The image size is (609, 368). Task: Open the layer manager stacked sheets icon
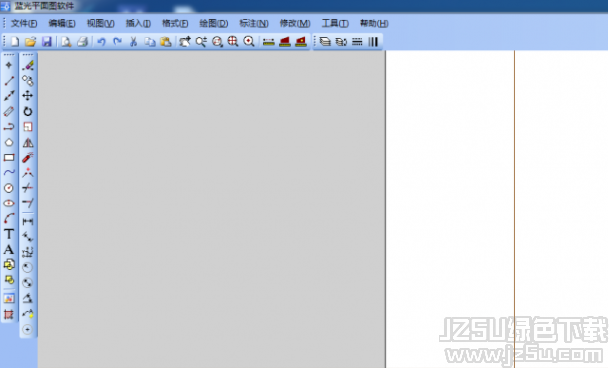325,42
